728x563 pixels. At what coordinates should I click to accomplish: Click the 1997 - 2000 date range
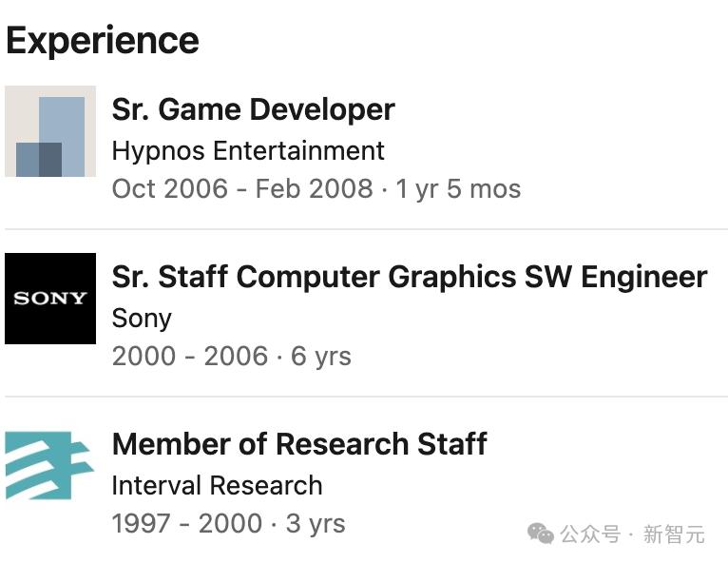point(186,523)
